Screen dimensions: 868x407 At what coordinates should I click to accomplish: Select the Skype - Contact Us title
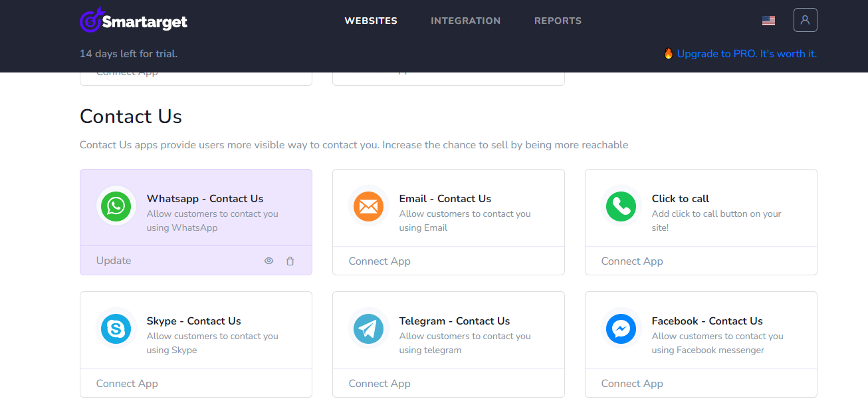coord(194,321)
